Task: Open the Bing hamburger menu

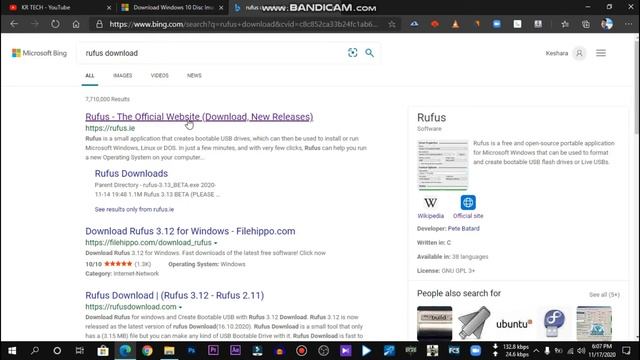Action: click(601, 53)
